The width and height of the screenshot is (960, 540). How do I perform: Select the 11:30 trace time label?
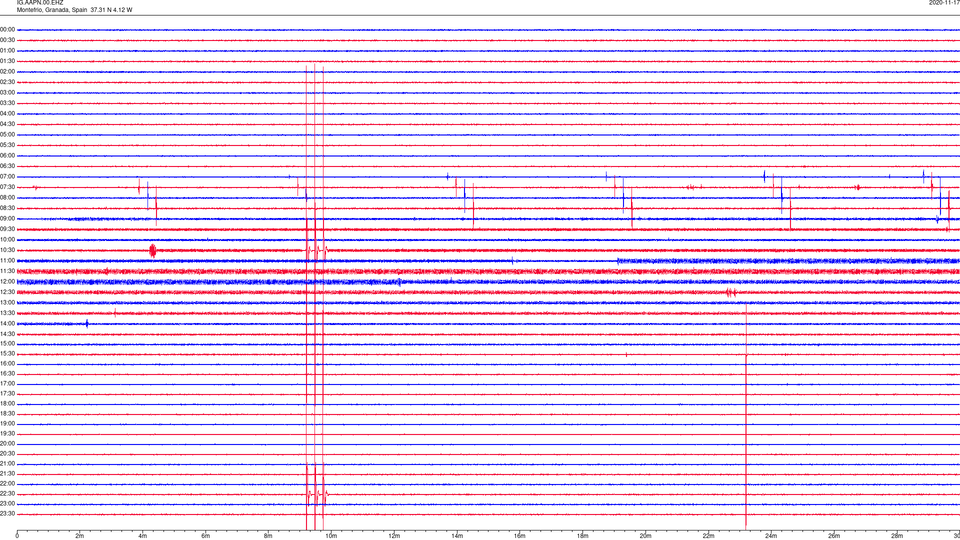point(7,271)
